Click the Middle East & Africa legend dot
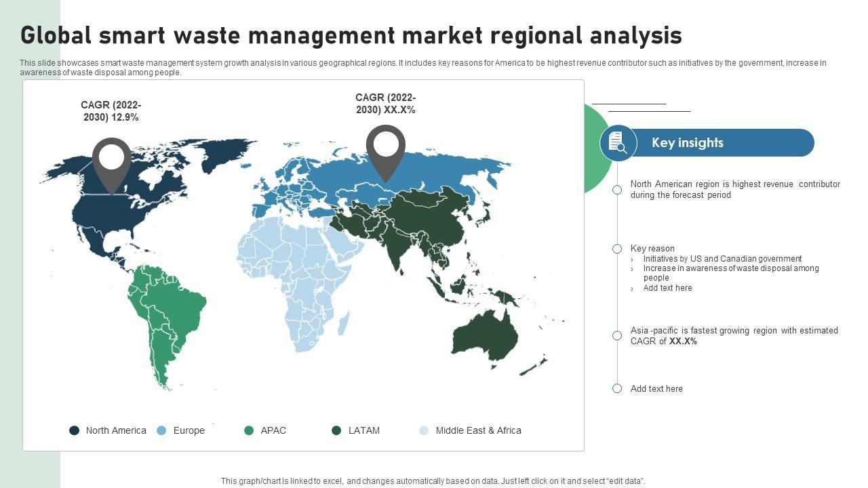The height and width of the screenshot is (488, 868). pyautogui.click(x=424, y=430)
